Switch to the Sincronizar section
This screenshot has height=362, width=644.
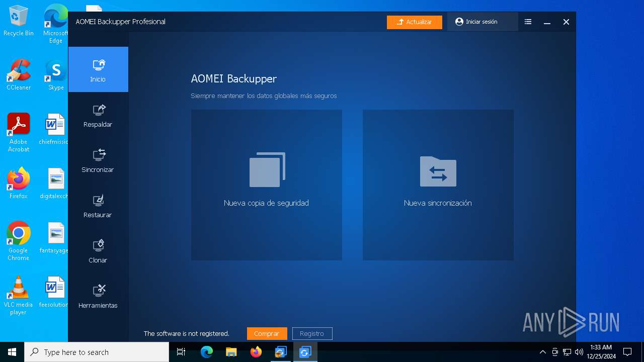click(x=98, y=160)
